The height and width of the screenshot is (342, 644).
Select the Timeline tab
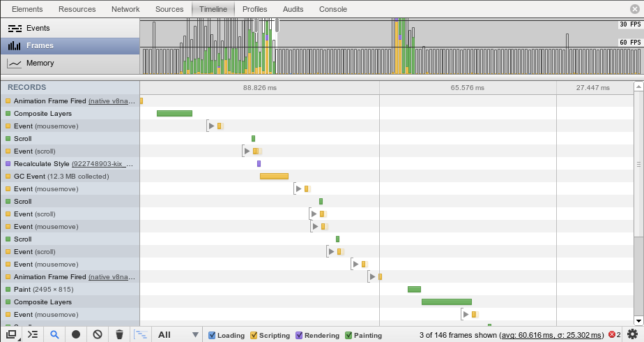[213, 9]
